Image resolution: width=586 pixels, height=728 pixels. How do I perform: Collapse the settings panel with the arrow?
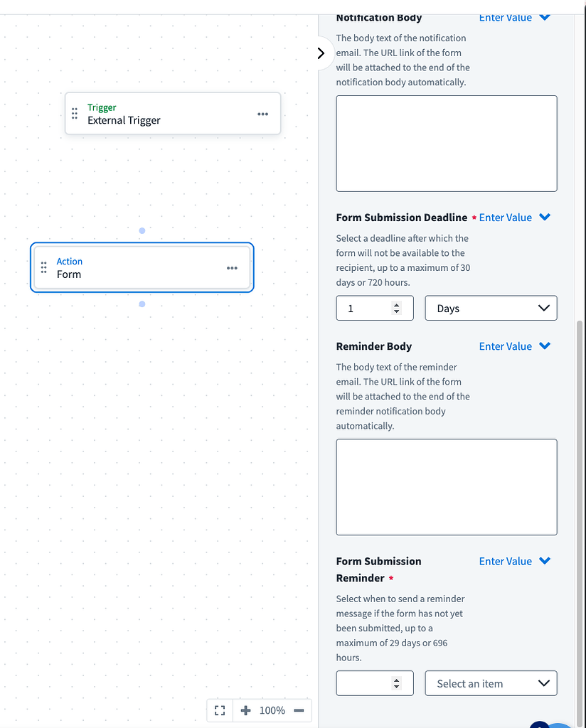(321, 53)
